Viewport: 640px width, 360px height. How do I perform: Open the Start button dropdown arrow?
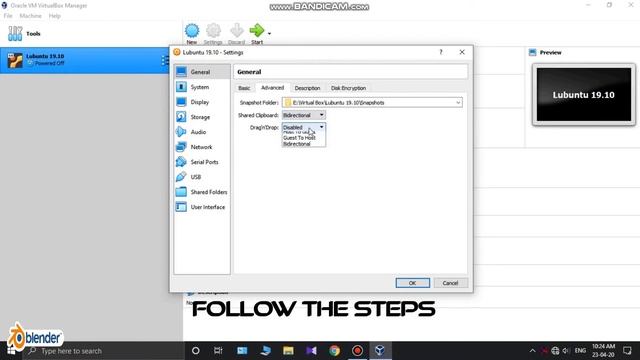269,33
